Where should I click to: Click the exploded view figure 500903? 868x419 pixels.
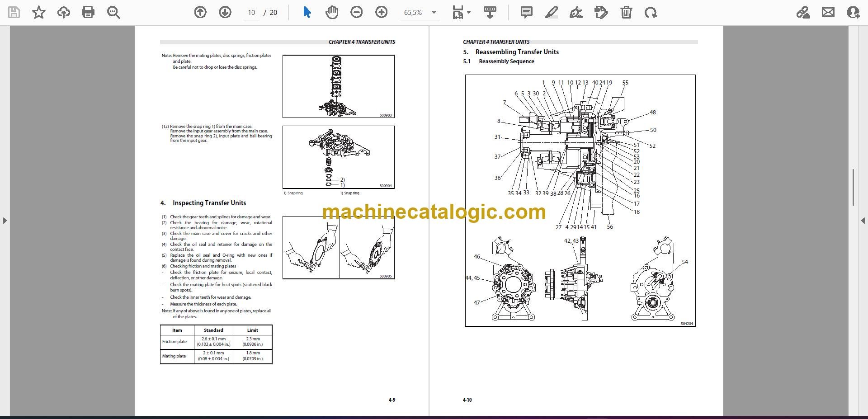[x=339, y=86]
